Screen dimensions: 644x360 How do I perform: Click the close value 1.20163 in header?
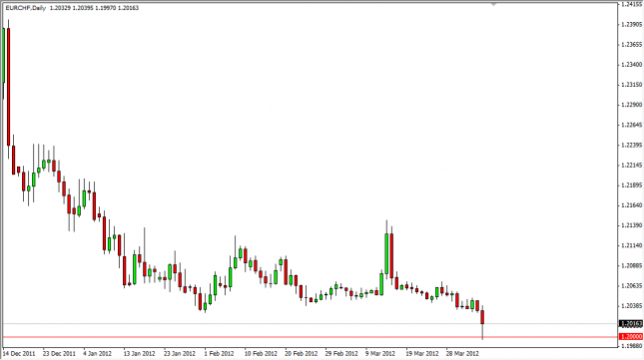coord(128,8)
